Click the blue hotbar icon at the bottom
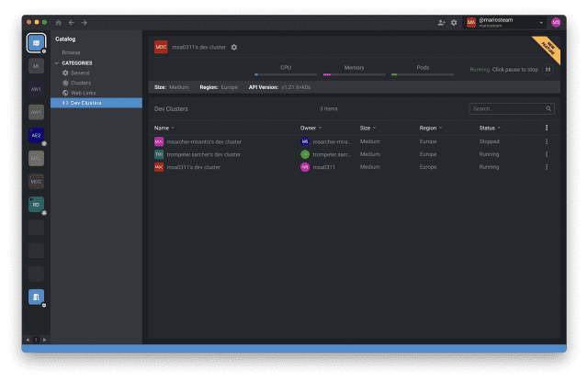The image size is (588, 381). tap(35, 297)
